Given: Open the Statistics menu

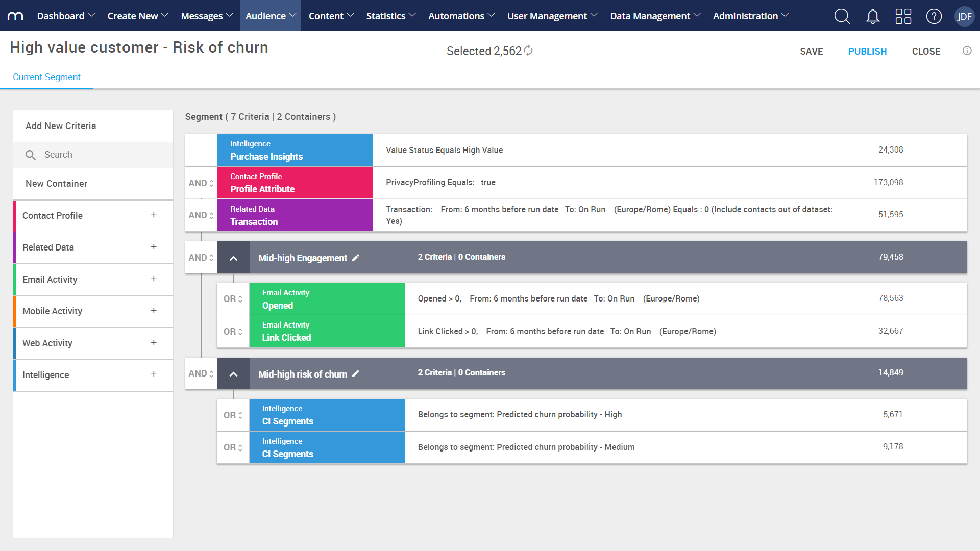Looking at the screenshot, I should [x=390, y=16].
